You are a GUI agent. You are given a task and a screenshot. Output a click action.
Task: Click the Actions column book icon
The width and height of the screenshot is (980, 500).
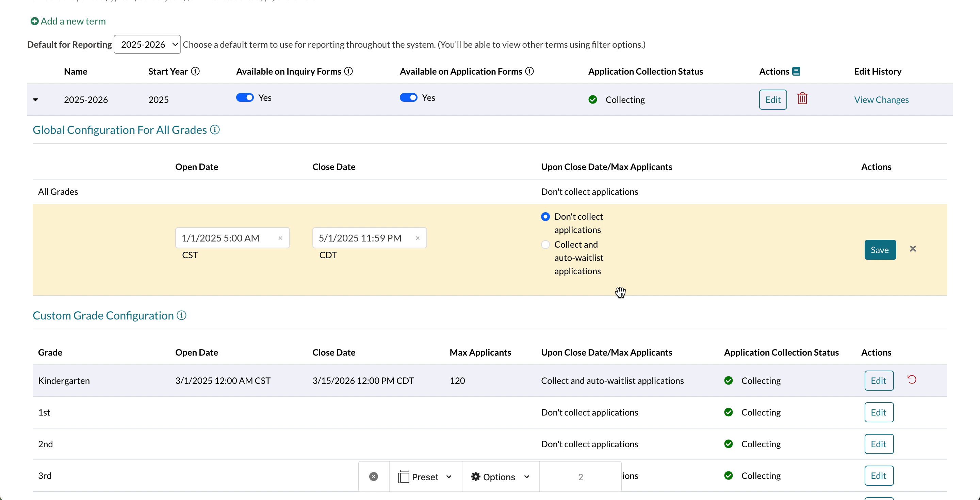[x=796, y=71]
